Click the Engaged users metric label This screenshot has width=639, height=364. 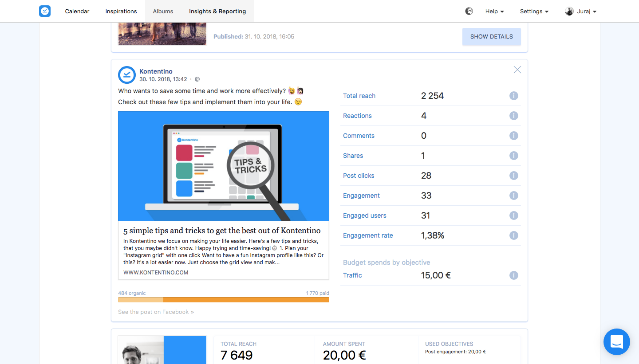(x=365, y=215)
